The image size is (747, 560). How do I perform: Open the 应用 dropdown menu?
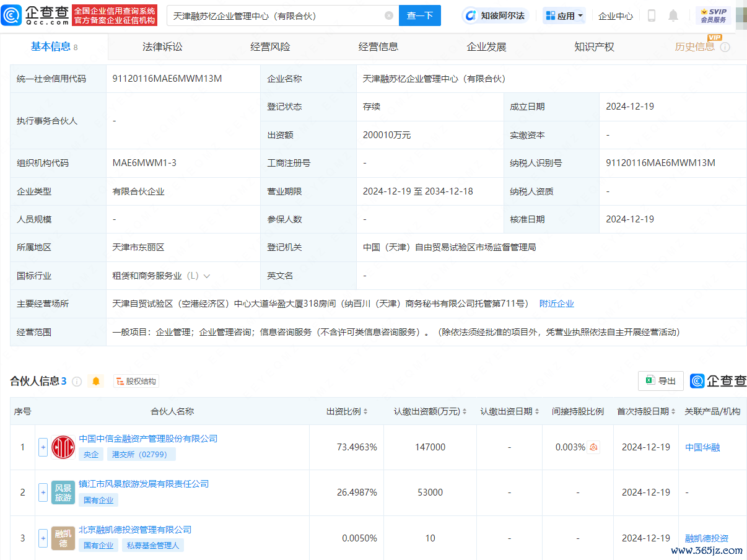[564, 15]
